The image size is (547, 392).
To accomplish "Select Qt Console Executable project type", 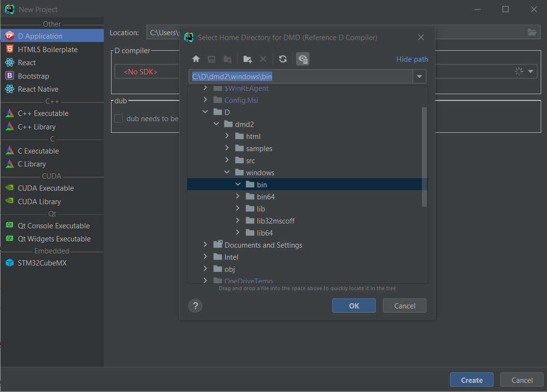I will click(52, 225).
